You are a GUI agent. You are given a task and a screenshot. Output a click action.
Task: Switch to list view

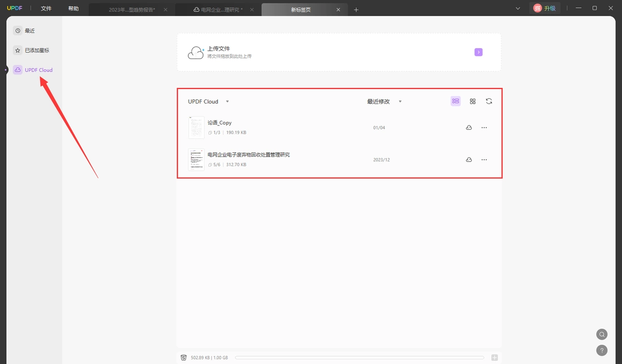[456, 101]
